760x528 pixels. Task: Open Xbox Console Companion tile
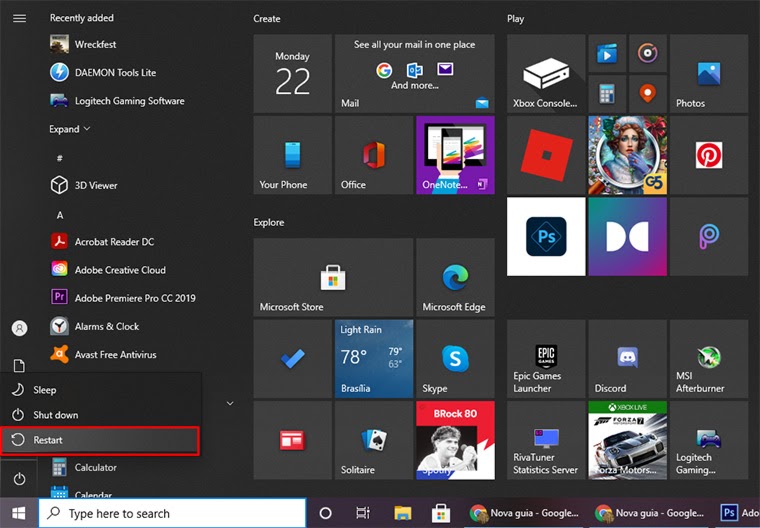(546, 74)
